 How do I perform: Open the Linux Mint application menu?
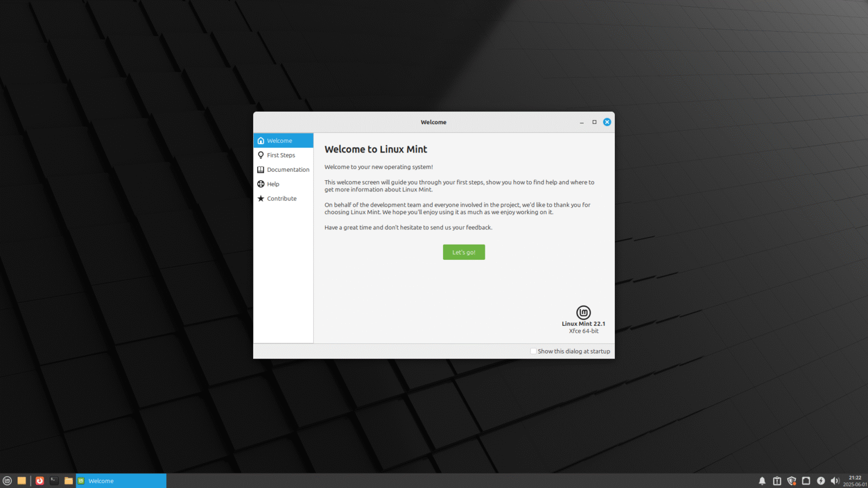tap(7, 481)
